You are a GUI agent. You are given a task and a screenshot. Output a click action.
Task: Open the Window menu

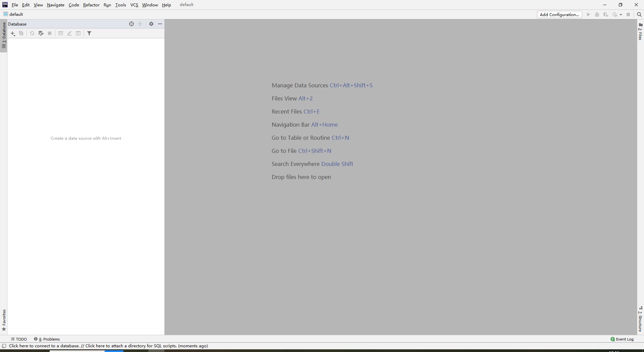point(150,5)
